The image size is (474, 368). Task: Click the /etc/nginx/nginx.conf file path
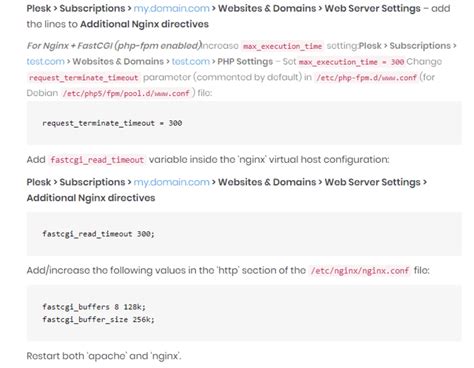coord(360,271)
